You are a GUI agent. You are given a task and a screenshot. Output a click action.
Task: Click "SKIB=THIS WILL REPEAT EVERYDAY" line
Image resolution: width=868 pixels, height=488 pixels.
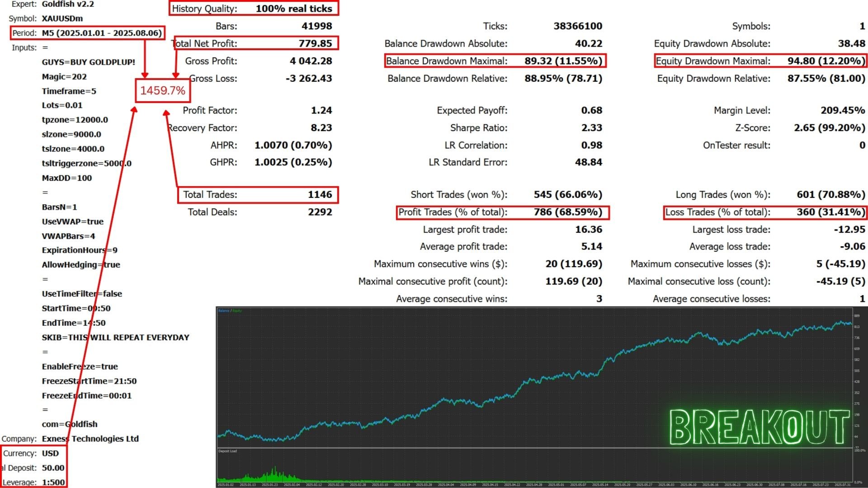click(x=116, y=338)
